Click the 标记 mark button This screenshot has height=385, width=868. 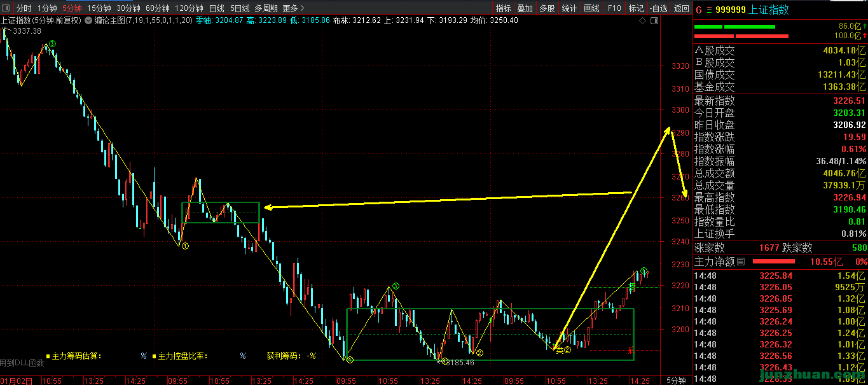click(x=636, y=8)
